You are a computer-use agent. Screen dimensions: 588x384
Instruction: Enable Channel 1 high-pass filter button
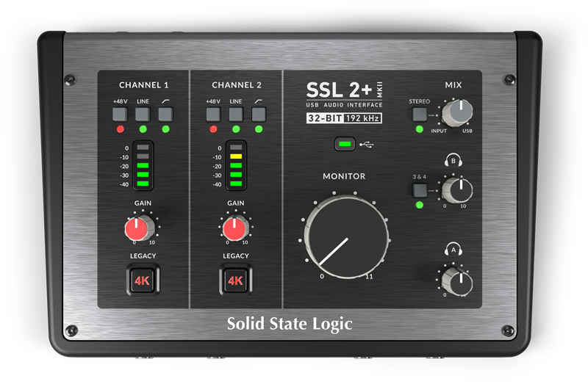(x=165, y=114)
